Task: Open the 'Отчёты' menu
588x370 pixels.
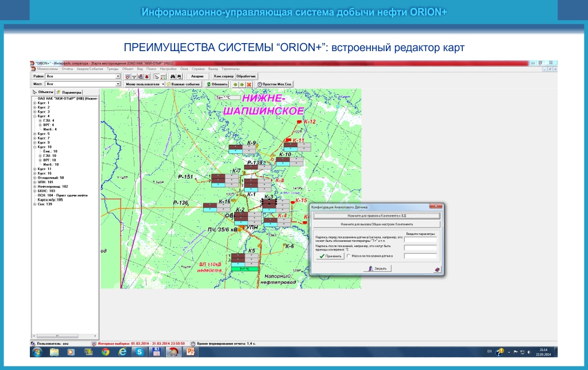Action: click(68, 69)
